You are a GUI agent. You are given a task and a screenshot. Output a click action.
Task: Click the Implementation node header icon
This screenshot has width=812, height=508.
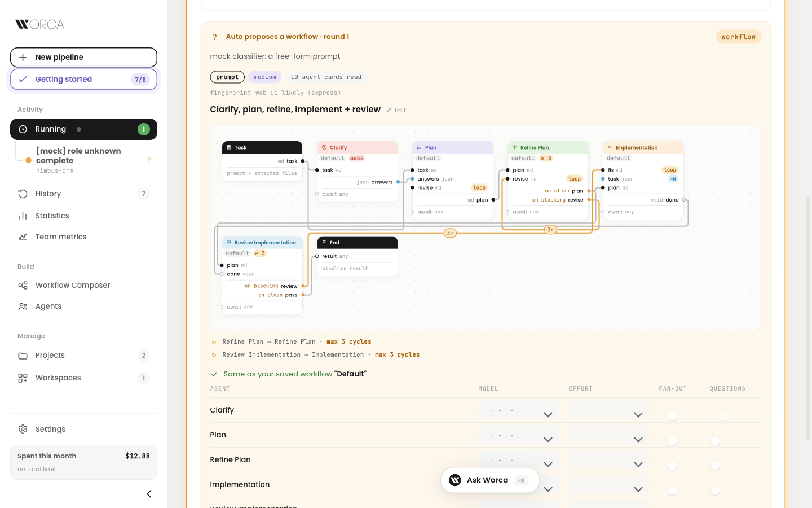click(610, 147)
